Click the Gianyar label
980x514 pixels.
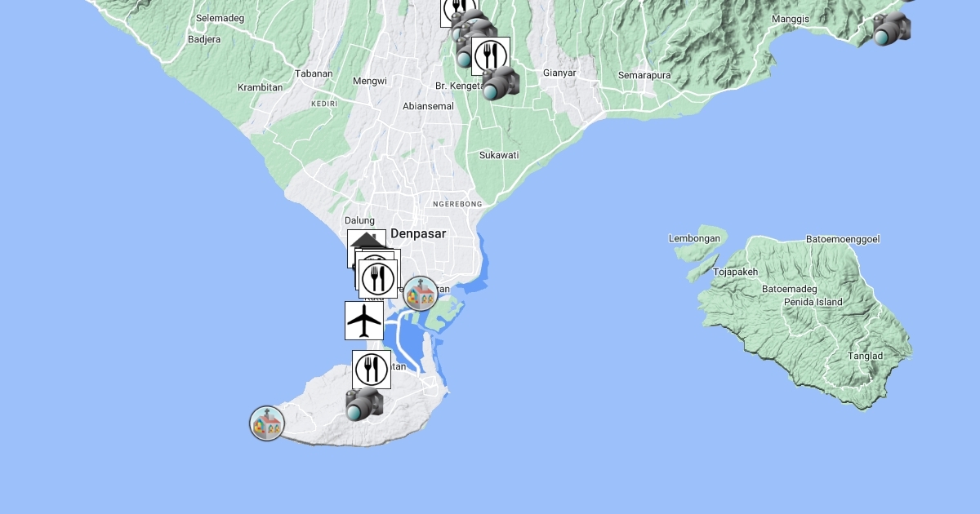click(x=559, y=73)
